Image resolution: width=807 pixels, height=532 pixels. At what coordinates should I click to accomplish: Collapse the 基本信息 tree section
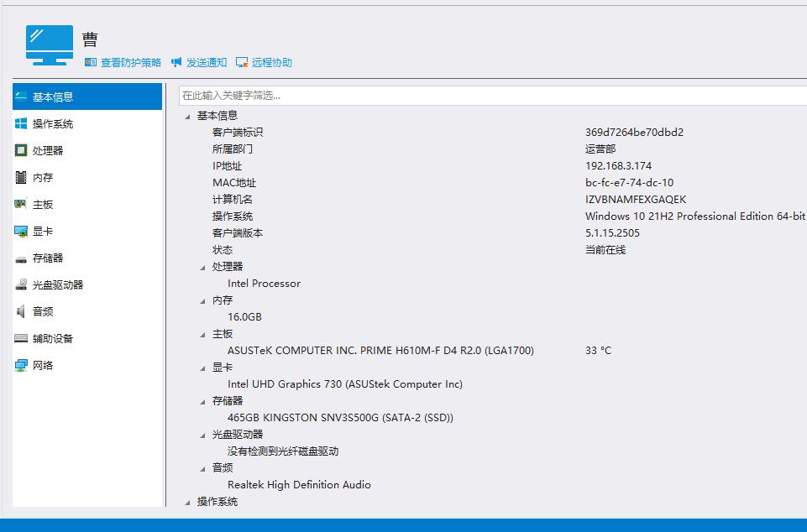click(188, 117)
